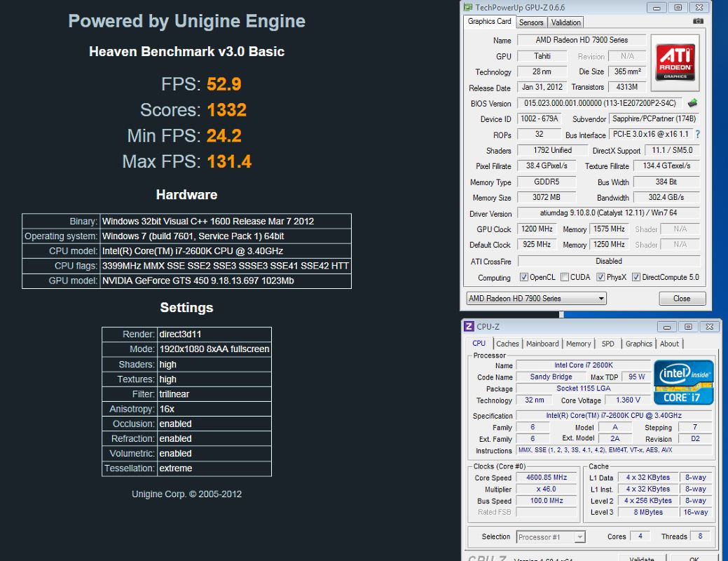Switch to the Graphics Card tab in GPU-Z
This screenshot has width=728, height=561.
pos(489,21)
